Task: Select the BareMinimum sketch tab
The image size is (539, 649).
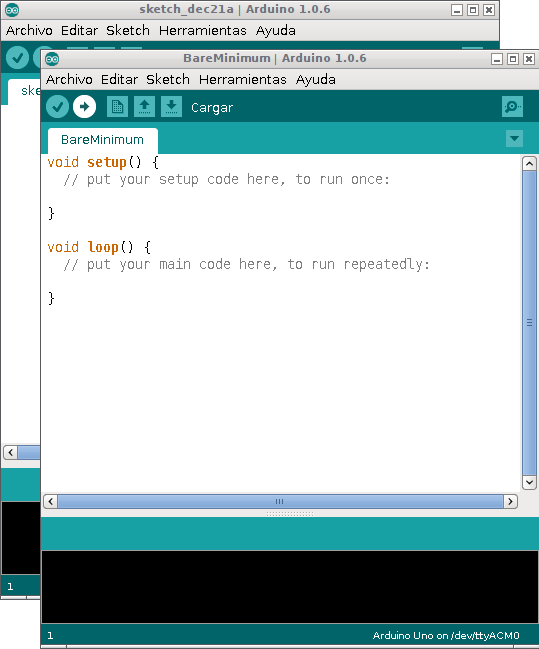Action: click(103, 140)
